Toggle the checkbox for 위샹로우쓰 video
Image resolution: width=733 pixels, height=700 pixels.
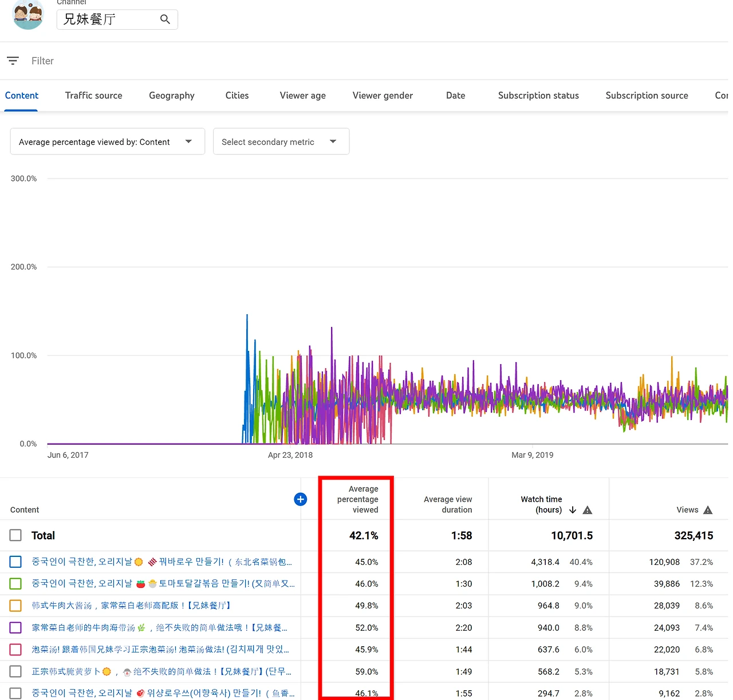click(x=15, y=693)
